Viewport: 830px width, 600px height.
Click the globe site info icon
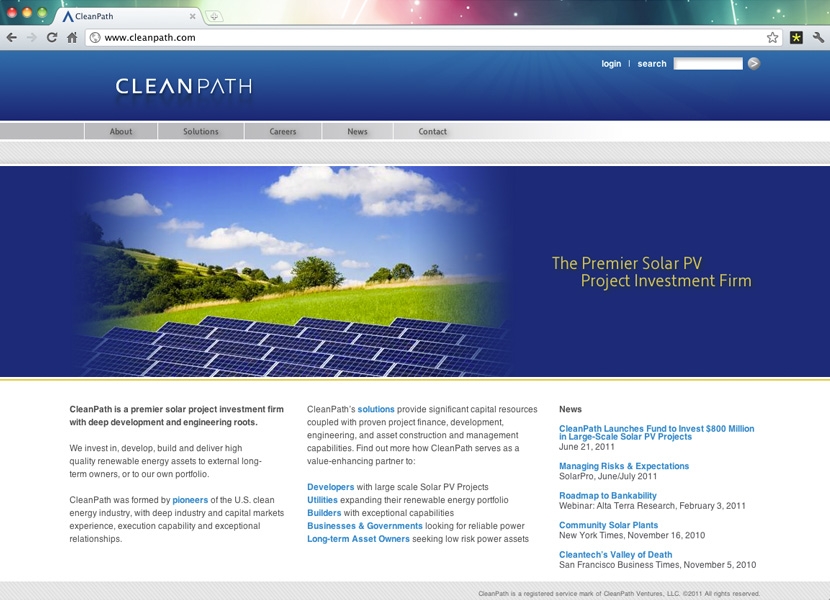pyautogui.click(x=95, y=38)
